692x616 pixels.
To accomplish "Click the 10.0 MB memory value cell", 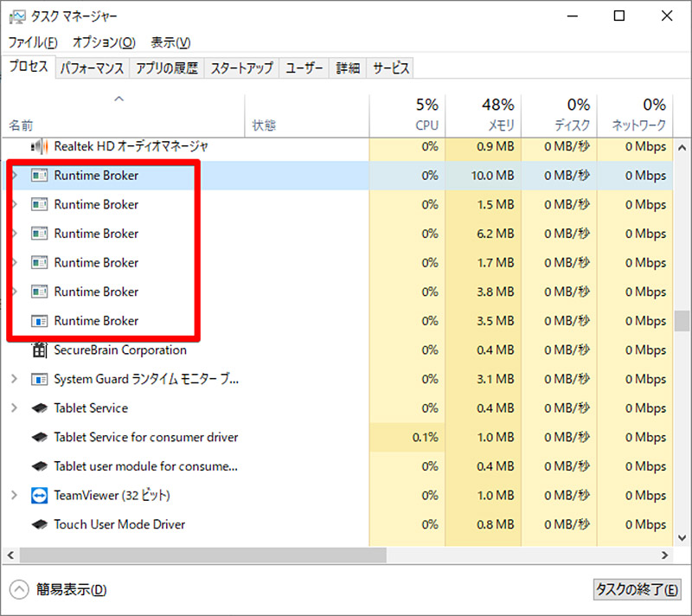I will point(484,176).
